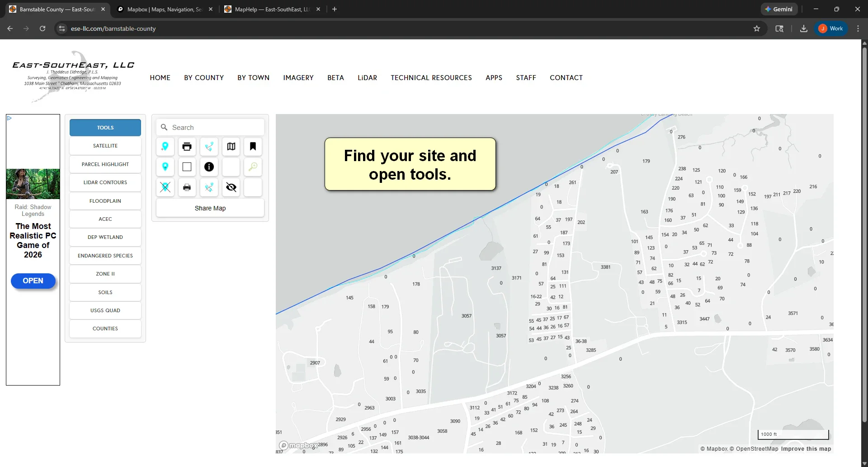Select the zoom magnifier tool
This screenshot has width=868, height=467.
[x=253, y=167]
